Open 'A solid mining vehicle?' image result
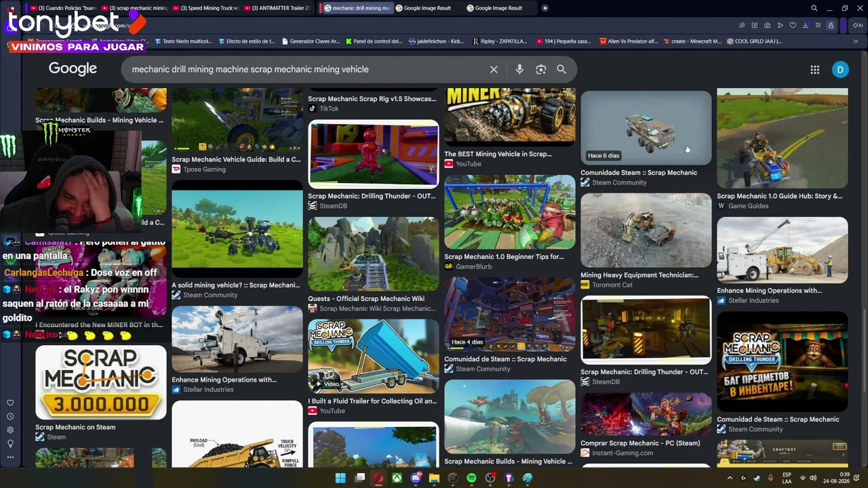868x488 pixels. coord(237,229)
